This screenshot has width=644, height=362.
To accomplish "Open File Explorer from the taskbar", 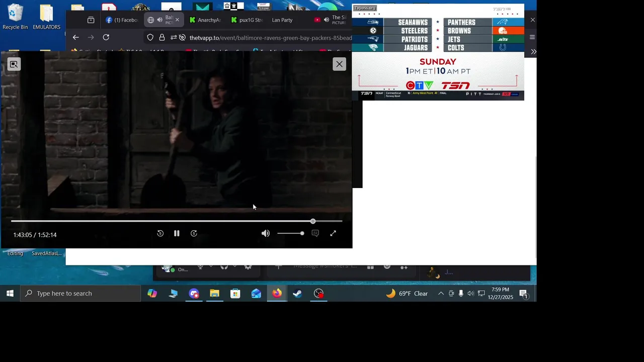I will [215, 294].
